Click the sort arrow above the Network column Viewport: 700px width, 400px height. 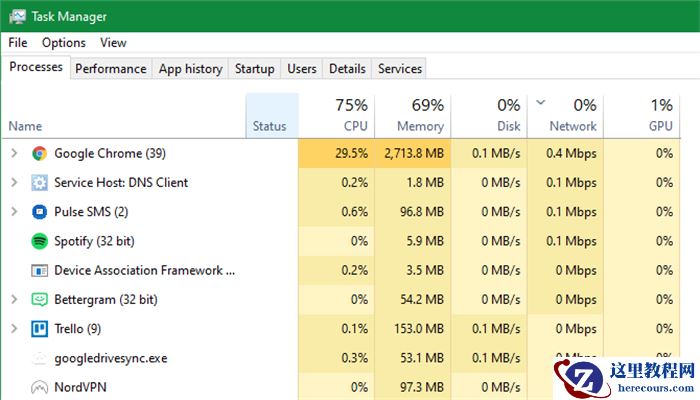541,103
